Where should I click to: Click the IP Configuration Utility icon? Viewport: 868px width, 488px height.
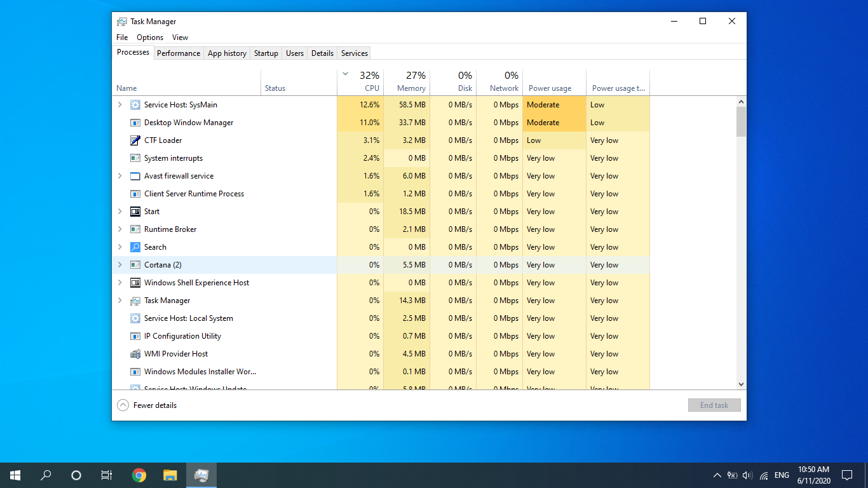[x=135, y=336]
